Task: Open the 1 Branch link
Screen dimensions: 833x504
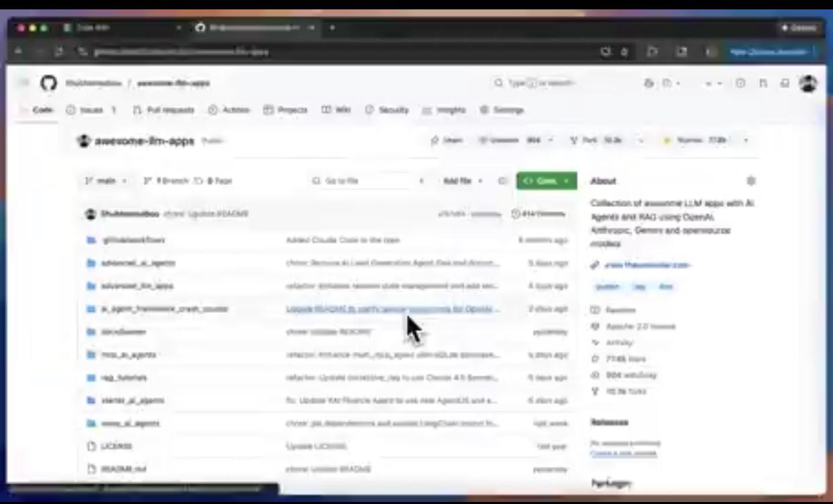Action: [x=166, y=181]
